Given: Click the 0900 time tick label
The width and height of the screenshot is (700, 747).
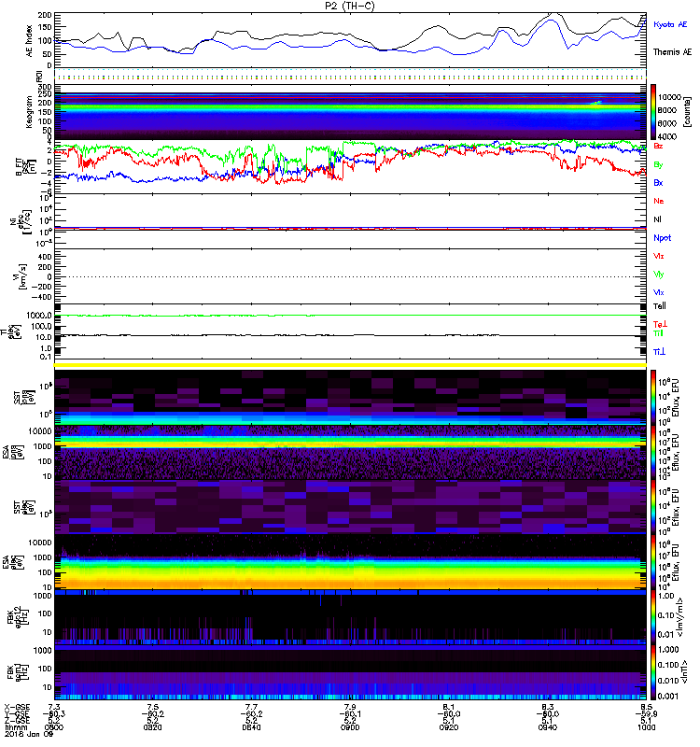Looking at the screenshot, I should point(350,728).
